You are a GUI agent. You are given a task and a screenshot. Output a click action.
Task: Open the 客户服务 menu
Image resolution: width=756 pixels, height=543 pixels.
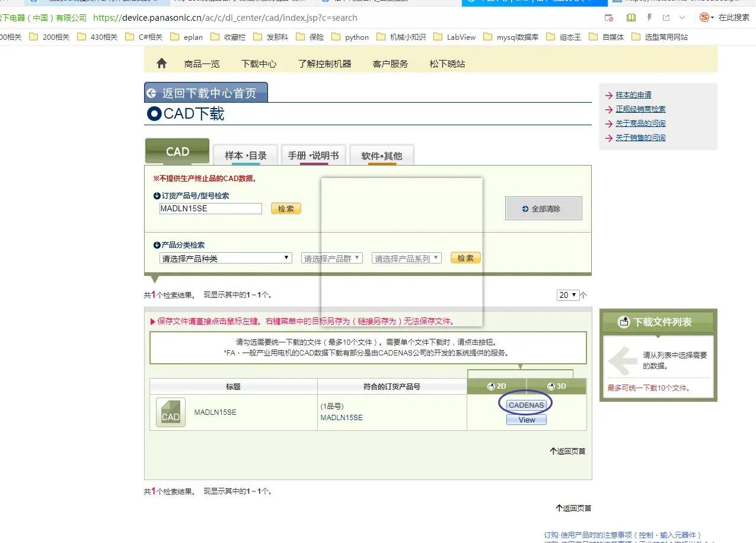coord(390,63)
